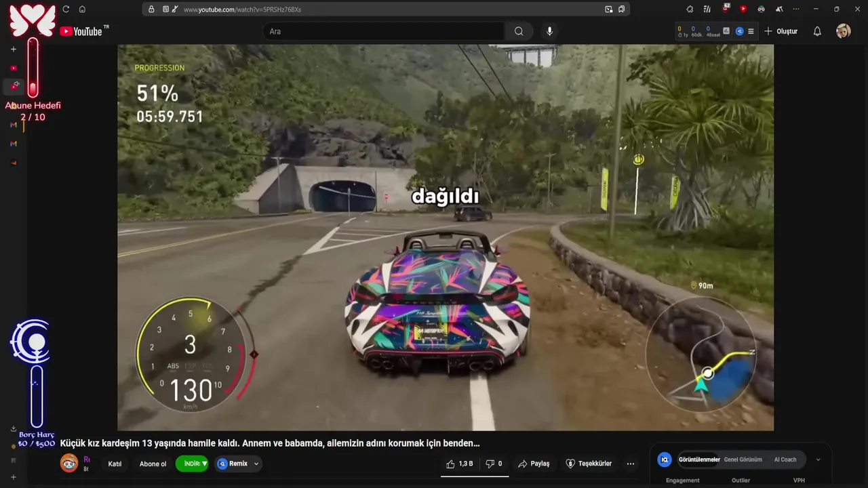
Task: Click the green İNDİR download button
Action: pyautogui.click(x=192, y=464)
